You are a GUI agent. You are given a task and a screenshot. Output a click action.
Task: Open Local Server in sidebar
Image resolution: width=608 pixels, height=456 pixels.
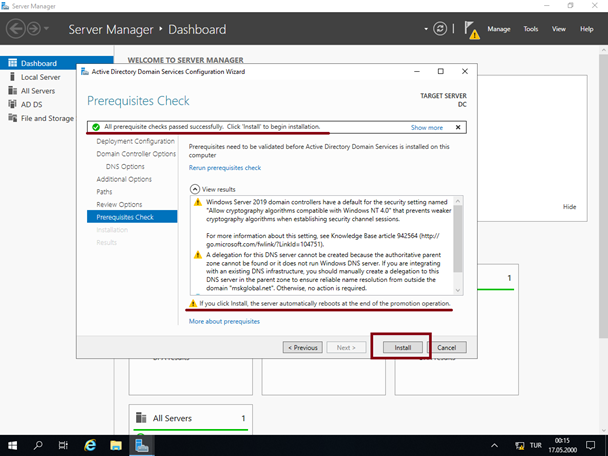[40, 77]
